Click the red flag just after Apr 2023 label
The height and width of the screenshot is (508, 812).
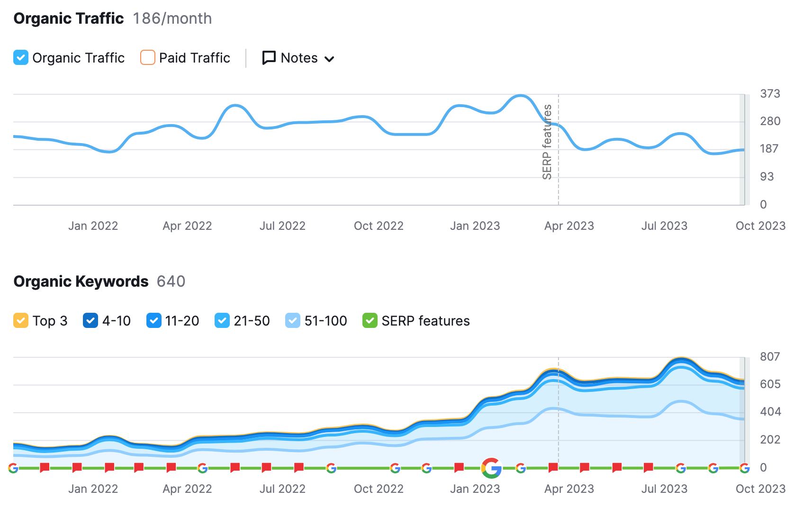click(x=584, y=468)
